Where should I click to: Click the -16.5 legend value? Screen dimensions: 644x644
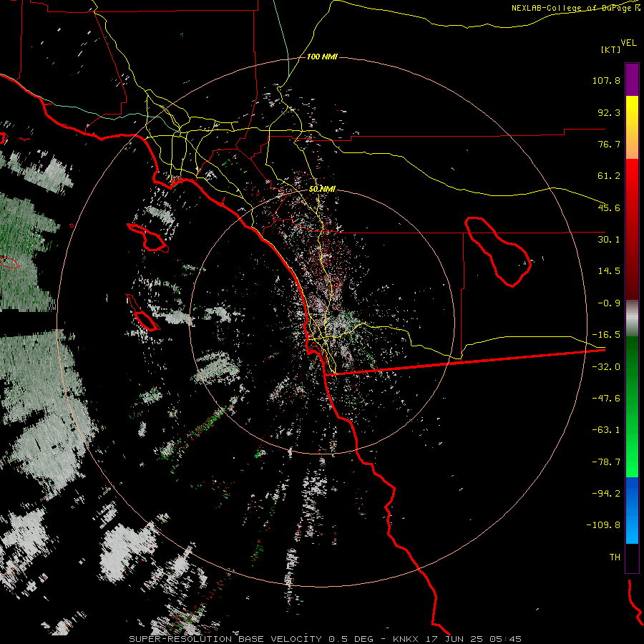click(606, 335)
